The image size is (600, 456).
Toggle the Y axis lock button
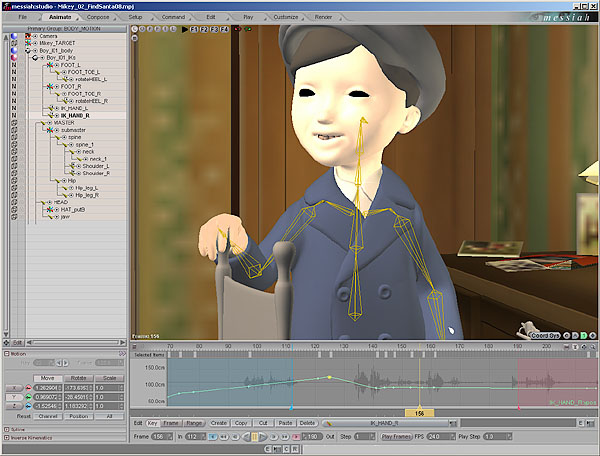pos(14,397)
